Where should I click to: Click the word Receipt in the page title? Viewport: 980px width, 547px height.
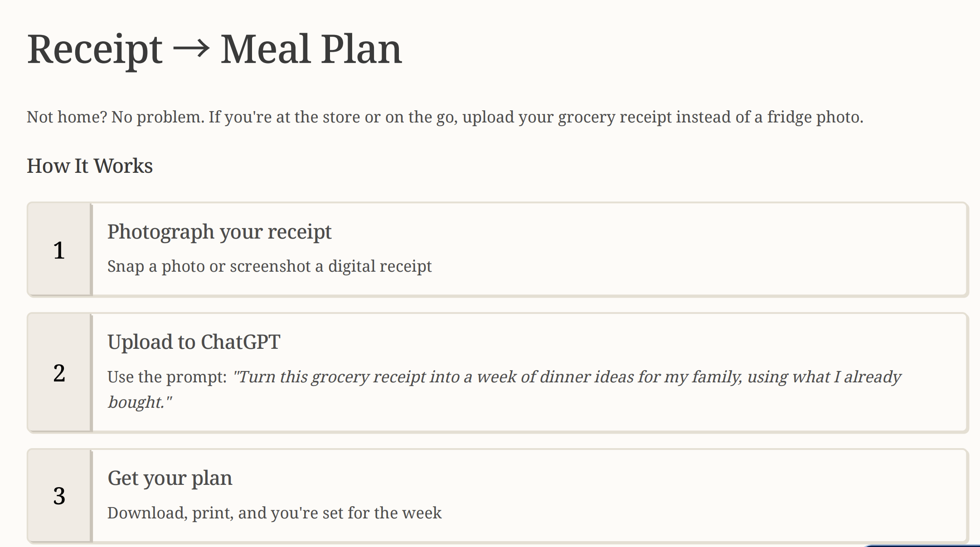tap(94, 50)
